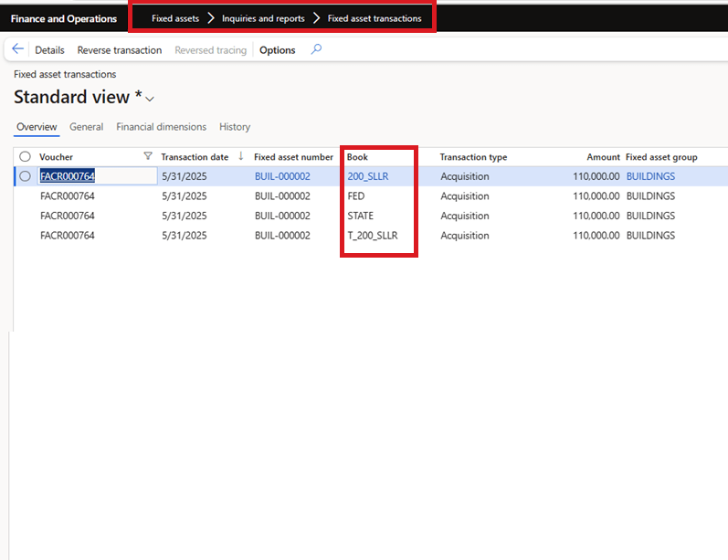Click the search magnifier icon in toolbar

[x=316, y=49]
